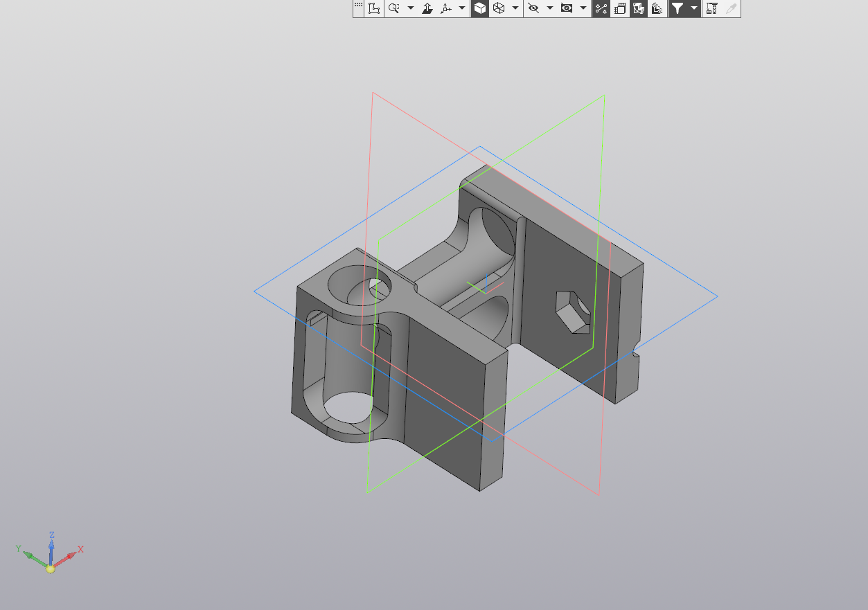Expand the wireframe display mode dropdown arrow

pos(515,8)
